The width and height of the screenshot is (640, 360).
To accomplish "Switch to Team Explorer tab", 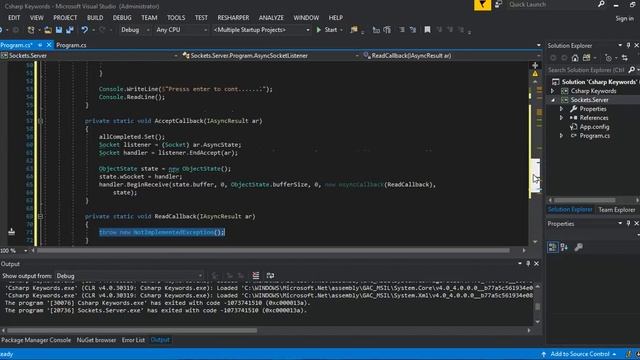I will point(617,210).
